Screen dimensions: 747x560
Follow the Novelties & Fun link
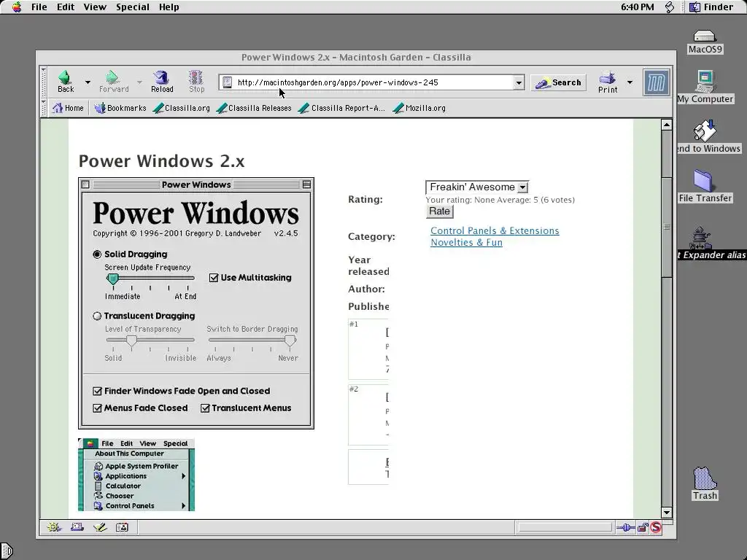(466, 242)
